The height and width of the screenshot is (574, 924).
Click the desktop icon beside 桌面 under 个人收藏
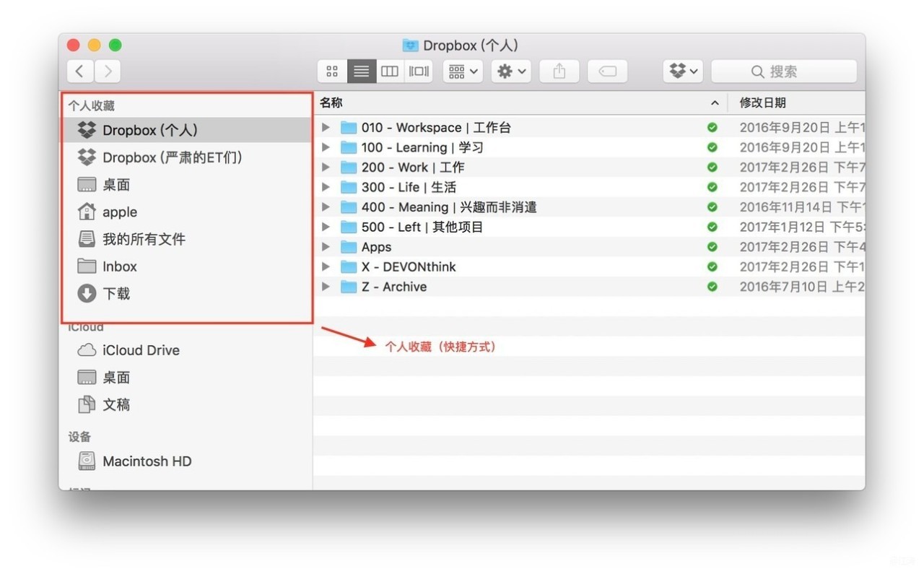(87, 185)
